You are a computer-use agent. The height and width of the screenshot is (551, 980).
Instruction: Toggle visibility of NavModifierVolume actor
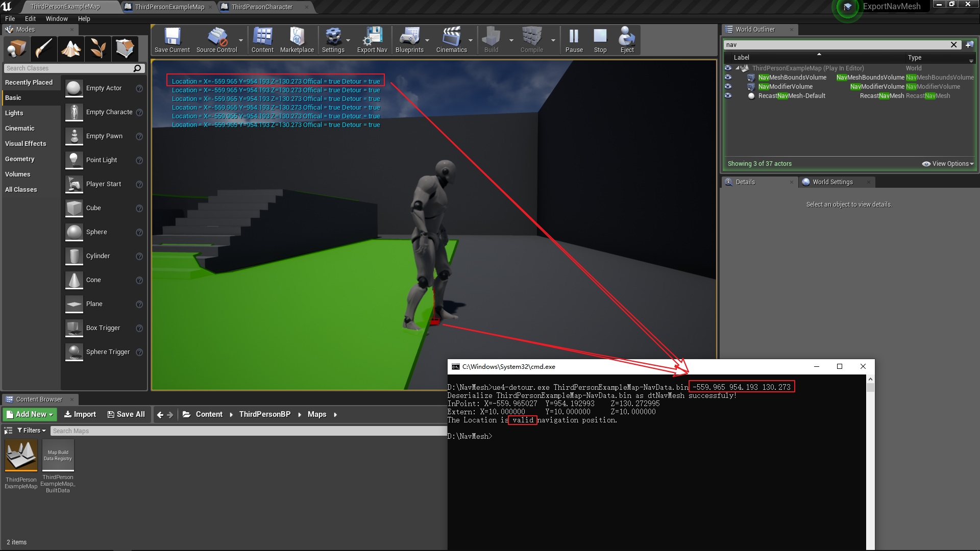(x=728, y=87)
